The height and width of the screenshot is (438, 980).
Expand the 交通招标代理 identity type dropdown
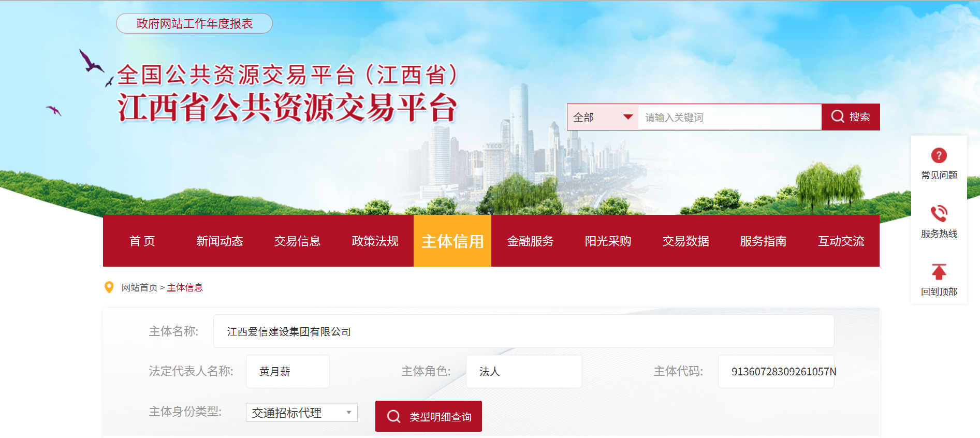pos(301,413)
